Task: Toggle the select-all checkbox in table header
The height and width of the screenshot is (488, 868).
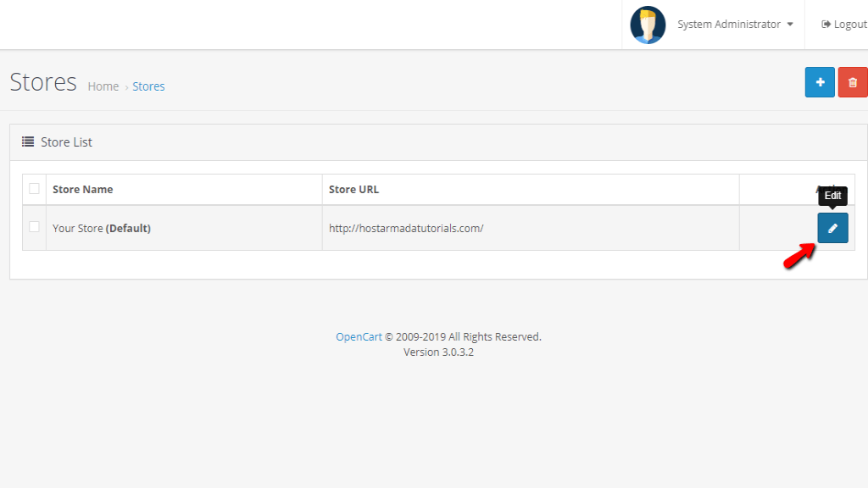Action: 34,189
